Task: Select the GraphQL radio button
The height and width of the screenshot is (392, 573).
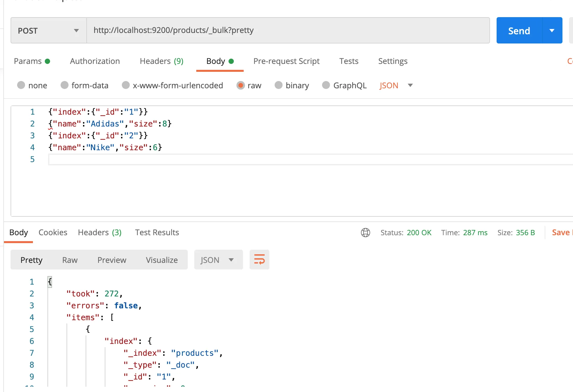Action: click(x=326, y=86)
